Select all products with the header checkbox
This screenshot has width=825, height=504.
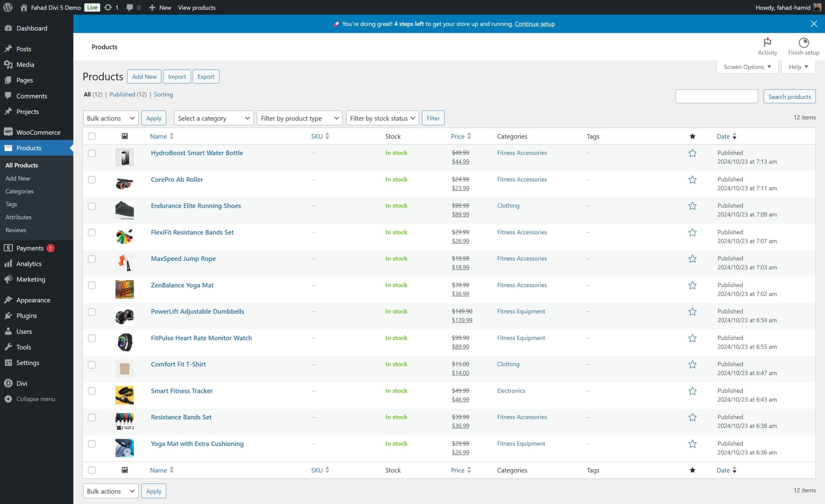(x=92, y=136)
